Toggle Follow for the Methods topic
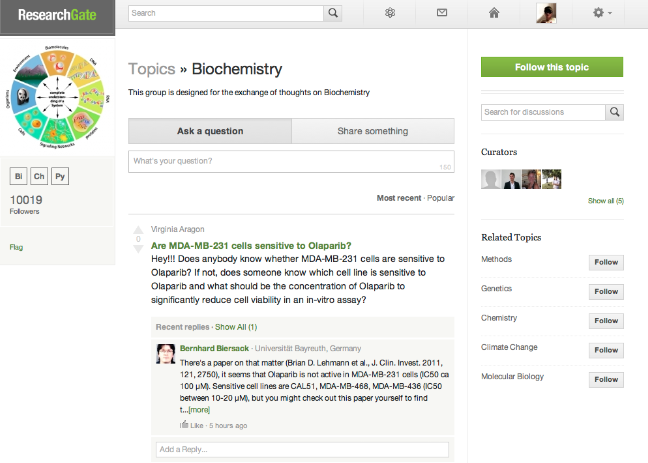 click(x=606, y=260)
